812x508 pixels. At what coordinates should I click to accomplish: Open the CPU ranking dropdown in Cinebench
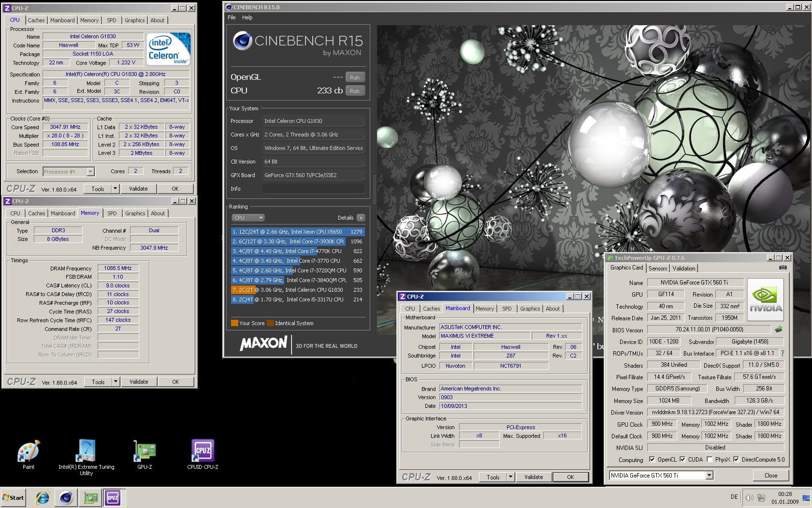tap(248, 218)
